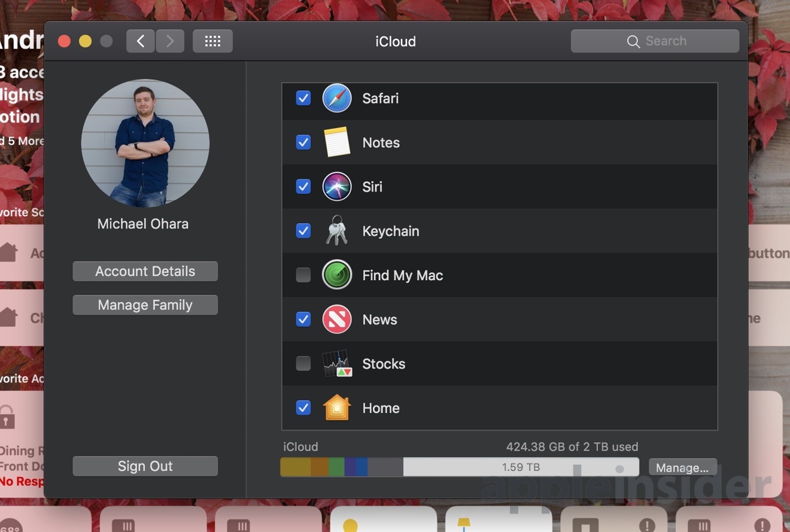790x532 pixels.
Task: Click the Notes notepad icon
Action: click(337, 142)
